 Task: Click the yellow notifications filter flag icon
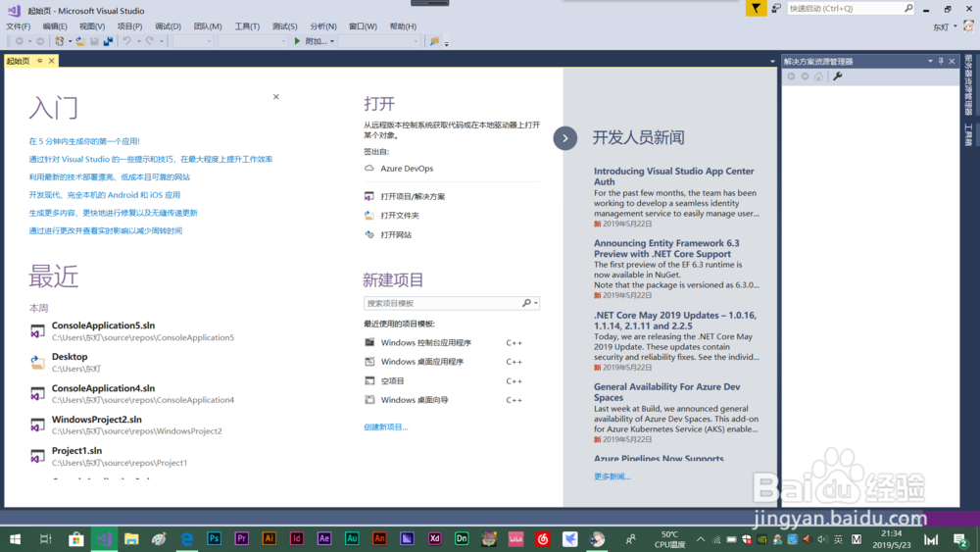click(x=756, y=8)
